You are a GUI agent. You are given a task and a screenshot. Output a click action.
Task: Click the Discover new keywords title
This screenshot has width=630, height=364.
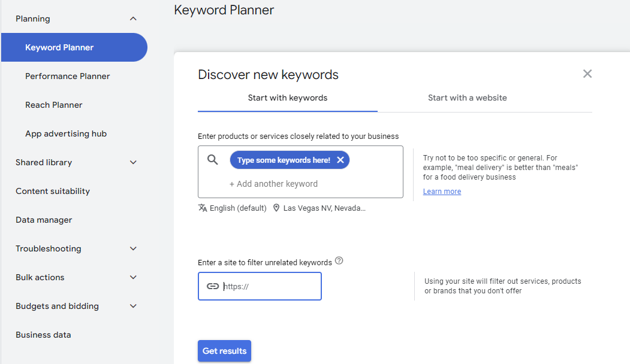(x=268, y=75)
